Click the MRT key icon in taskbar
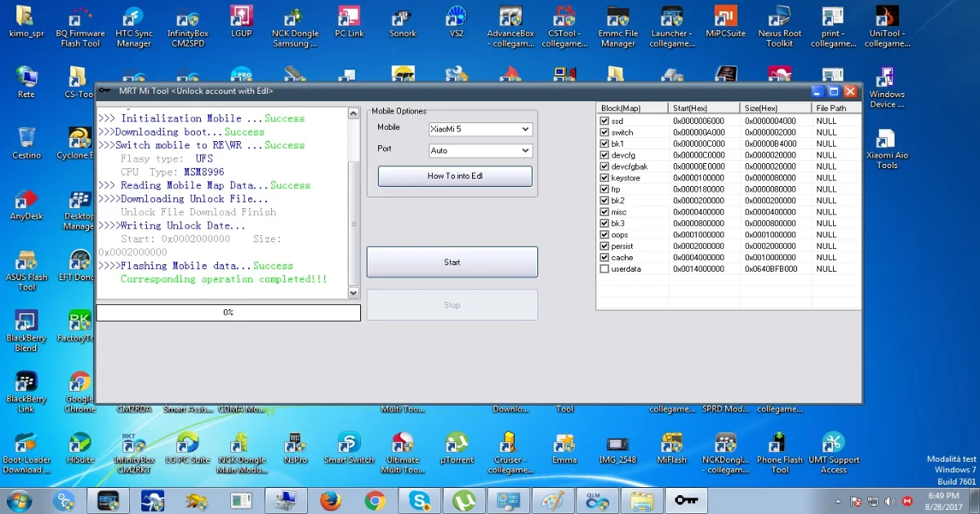The height and width of the screenshot is (514, 980). (686, 500)
